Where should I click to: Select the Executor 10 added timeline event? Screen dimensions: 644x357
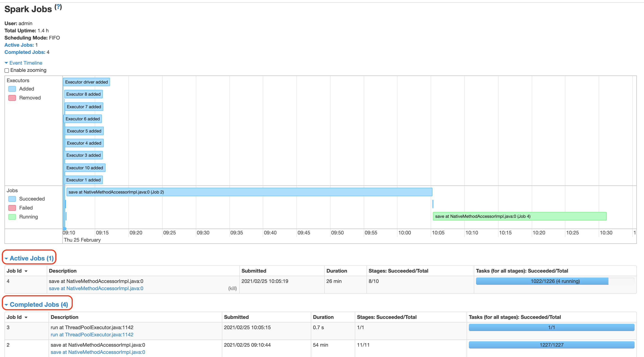tap(85, 168)
